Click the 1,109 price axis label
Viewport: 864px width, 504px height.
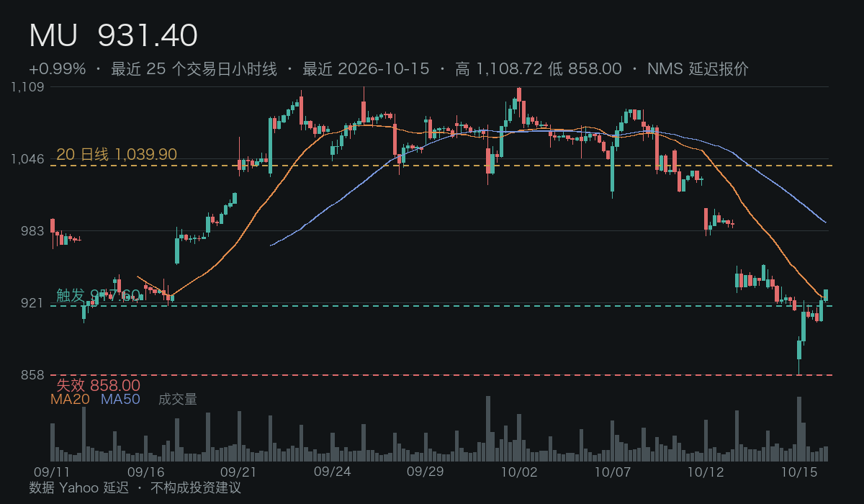tap(28, 87)
